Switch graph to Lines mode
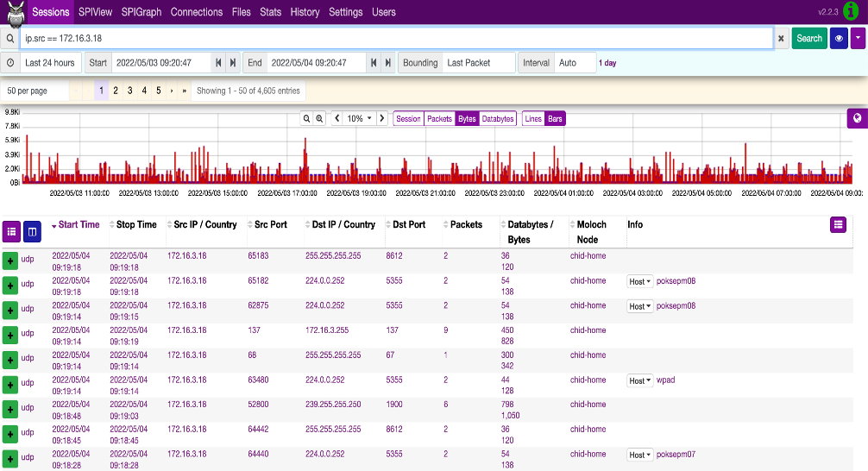Screen dimensions: 868x471 pos(533,119)
